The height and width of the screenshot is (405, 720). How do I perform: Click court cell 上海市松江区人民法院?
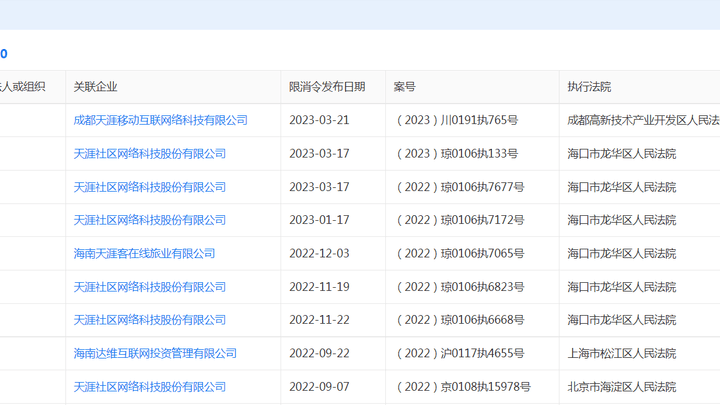[x=622, y=354]
